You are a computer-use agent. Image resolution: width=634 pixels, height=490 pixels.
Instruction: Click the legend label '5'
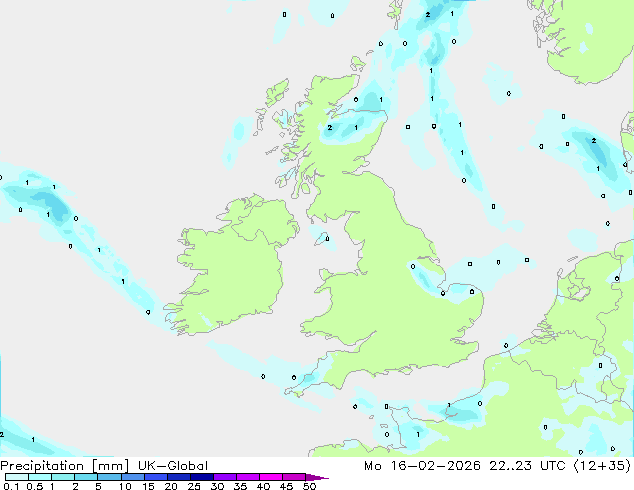(x=98, y=486)
